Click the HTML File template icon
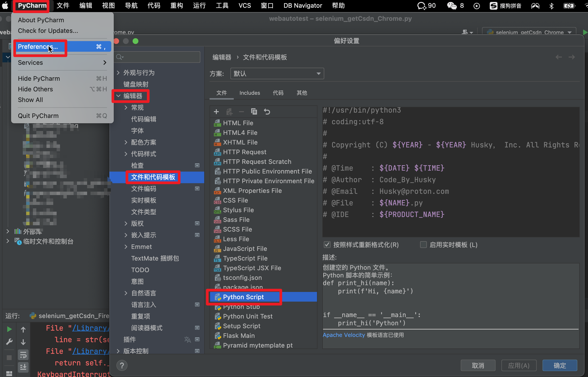Screen dimensions: 588x377 point(217,123)
